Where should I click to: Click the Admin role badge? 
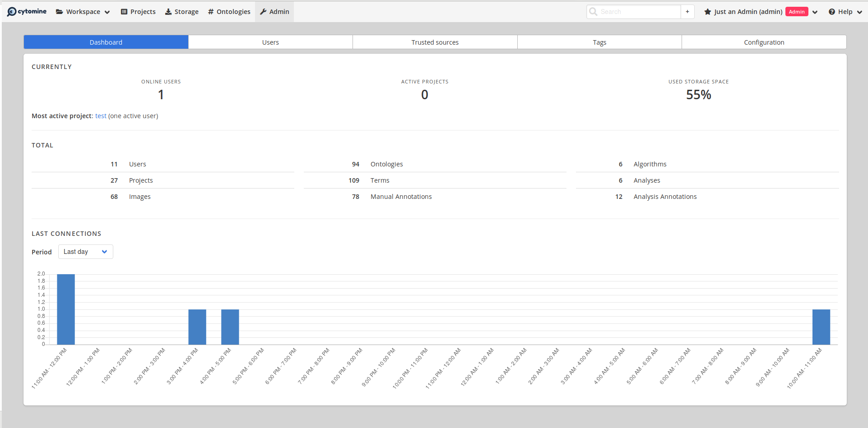[x=797, y=11]
